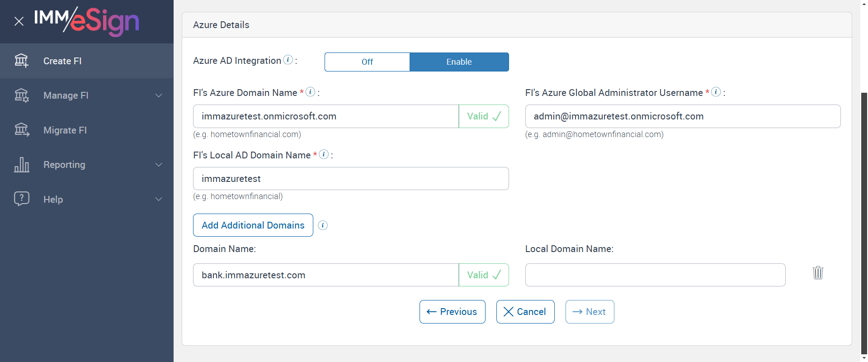Turn Azure AD Integration Off
Screen dimensions: 868x362
tap(367, 62)
